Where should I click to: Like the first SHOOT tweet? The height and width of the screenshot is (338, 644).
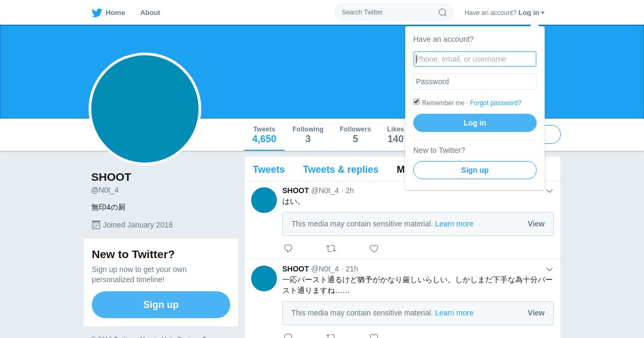374,248
